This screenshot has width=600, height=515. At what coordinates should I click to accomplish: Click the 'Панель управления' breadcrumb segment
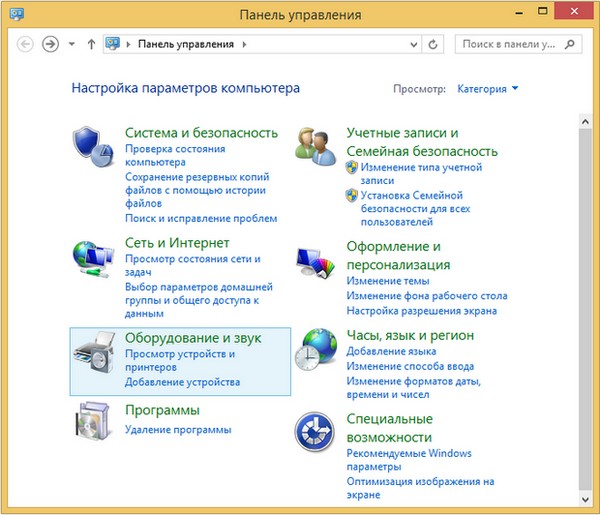tap(186, 44)
